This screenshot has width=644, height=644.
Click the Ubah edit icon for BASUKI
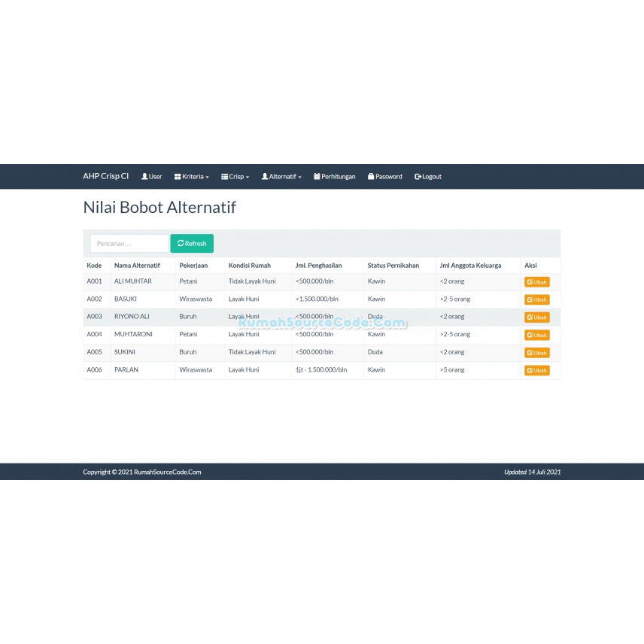[530, 300]
